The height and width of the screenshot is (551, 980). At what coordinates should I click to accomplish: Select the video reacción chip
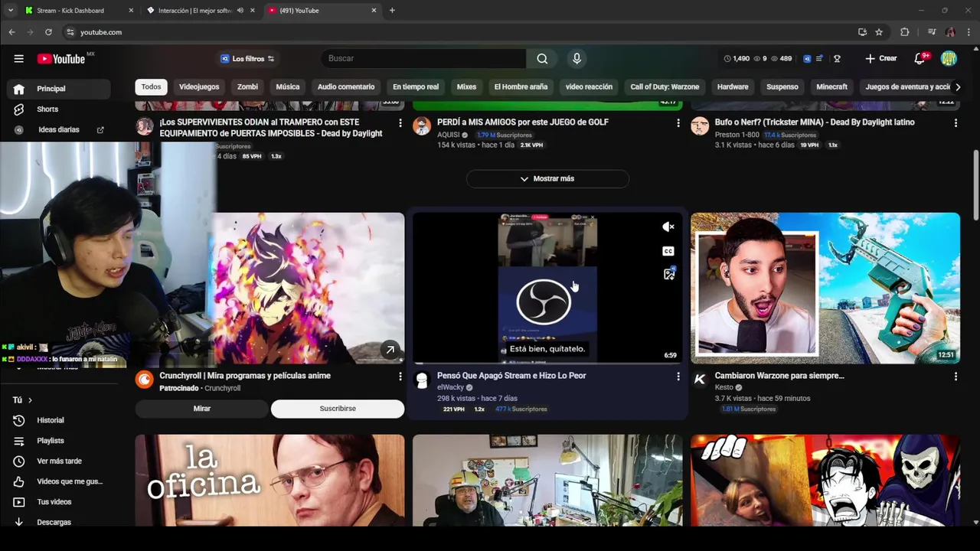589,87
